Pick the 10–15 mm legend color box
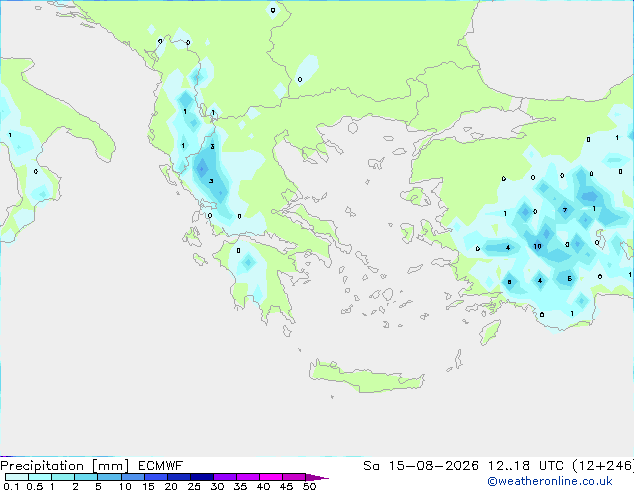This screenshot has width=634, height=490. point(132,477)
